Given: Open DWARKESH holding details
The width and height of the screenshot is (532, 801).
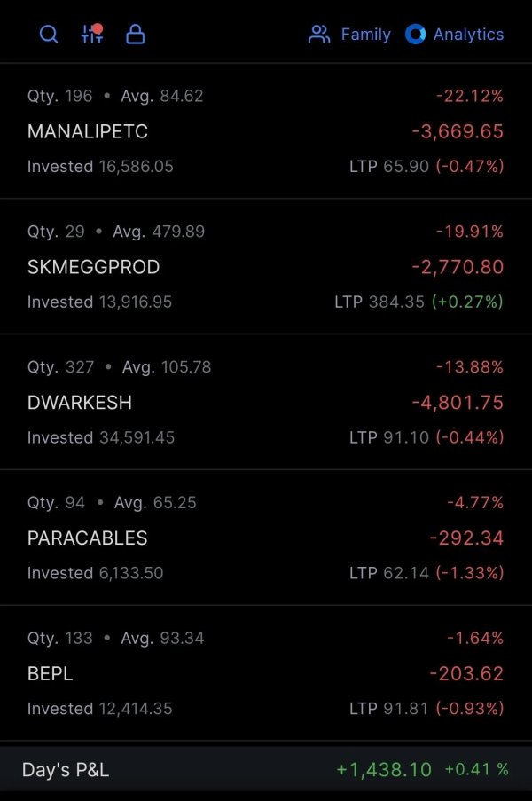Looking at the screenshot, I should (x=266, y=402).
